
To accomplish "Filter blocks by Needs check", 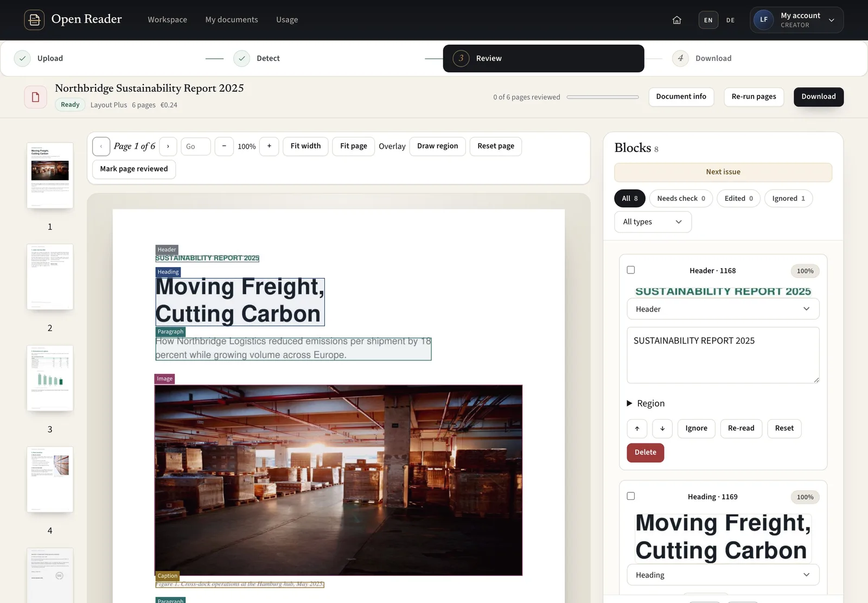I will (681, 199).
